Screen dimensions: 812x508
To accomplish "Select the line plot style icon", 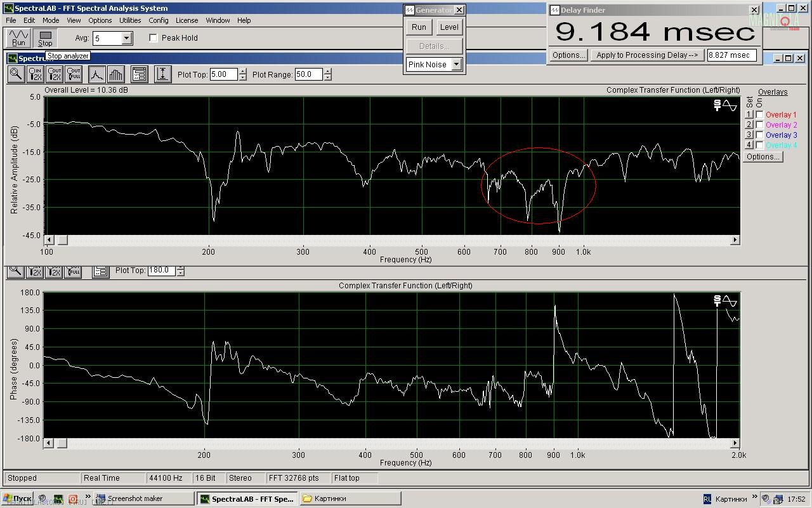I will 96,74.
